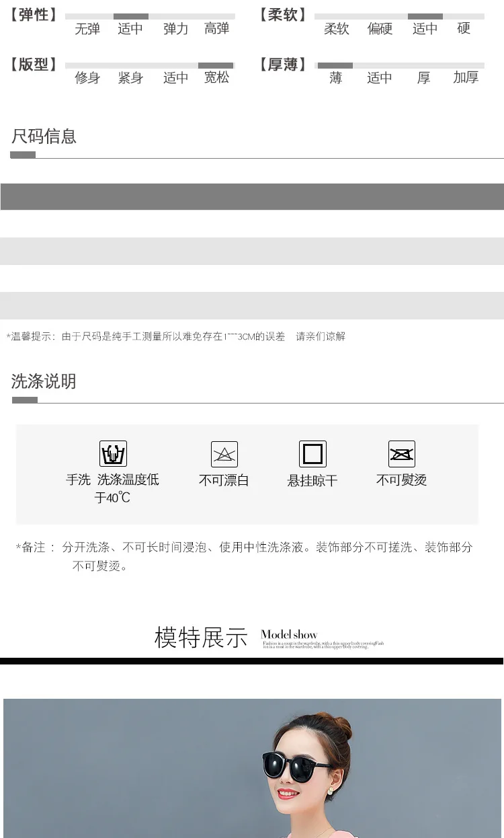
Task: Click the 尺码信息 section heading
Action: coord(44,137)
